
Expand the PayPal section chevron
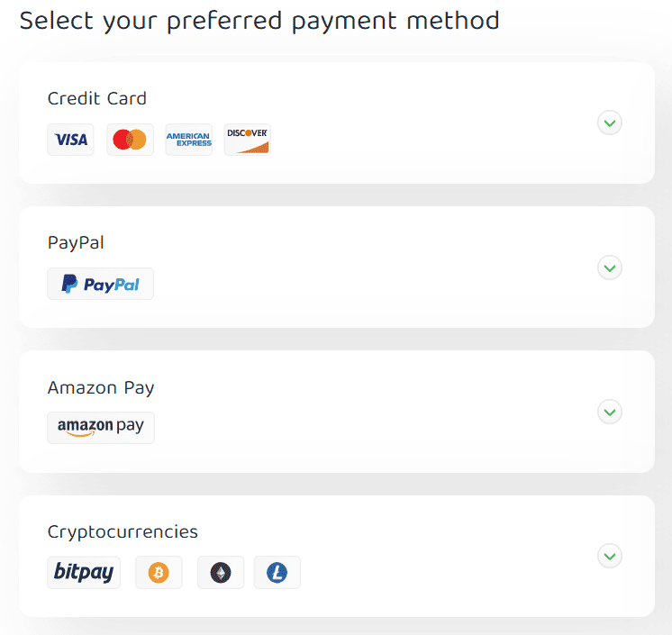point(610,268)
